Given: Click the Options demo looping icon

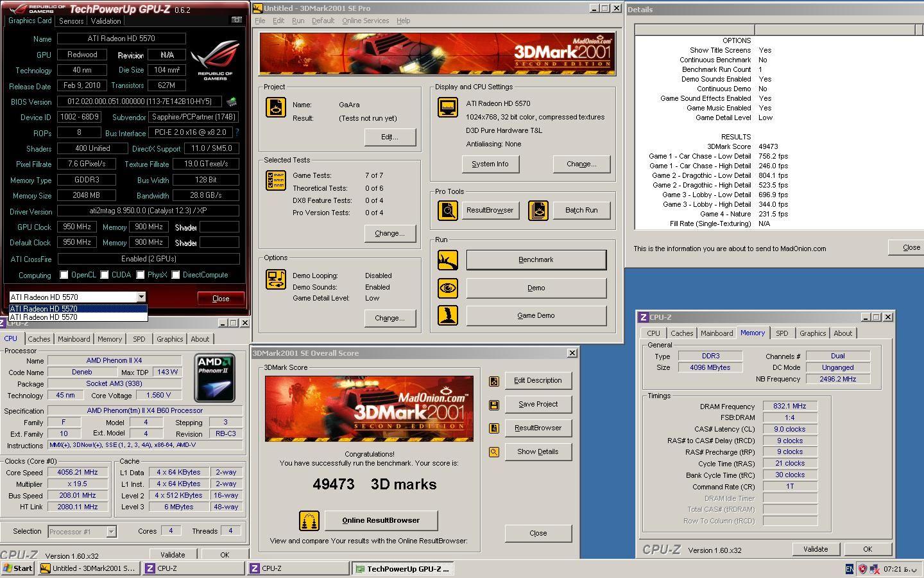Looking at the screenshot, I should (x=276, y=279).
